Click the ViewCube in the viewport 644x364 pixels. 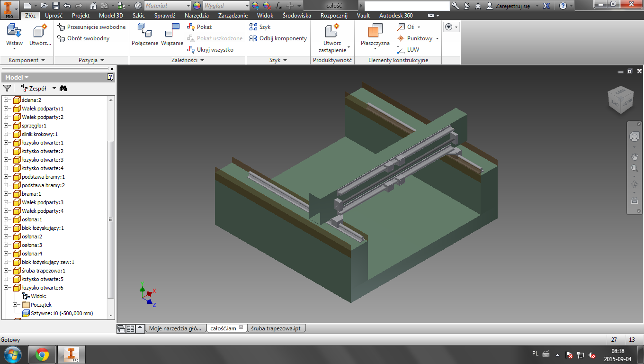point(620,100)
